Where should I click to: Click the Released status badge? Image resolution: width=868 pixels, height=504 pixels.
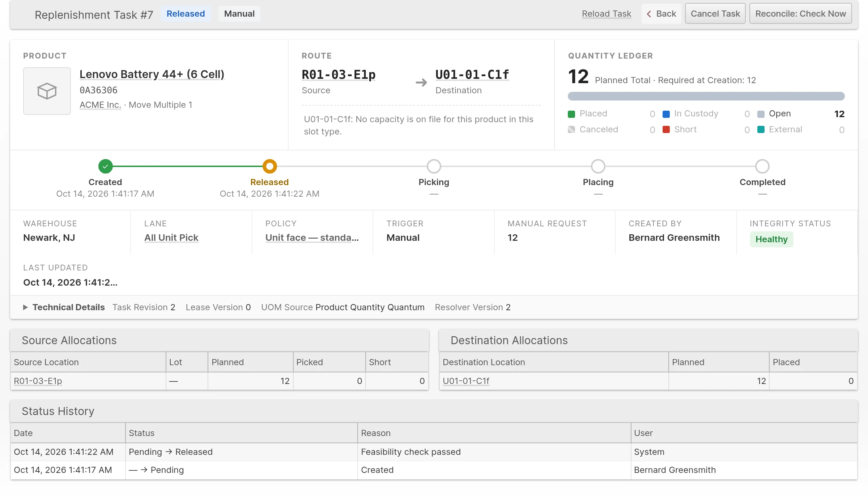point(186,14)
